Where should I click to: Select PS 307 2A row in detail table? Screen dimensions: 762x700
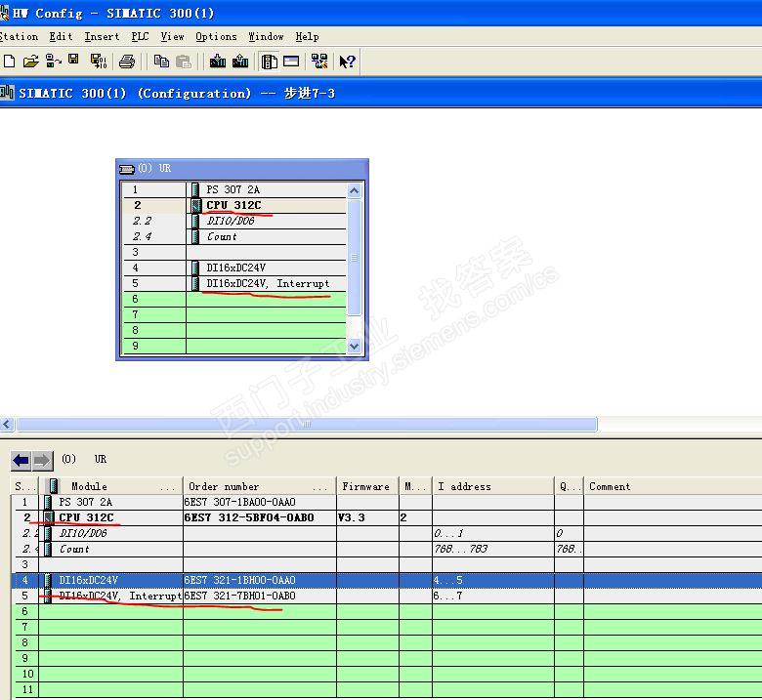pos(386,502)
